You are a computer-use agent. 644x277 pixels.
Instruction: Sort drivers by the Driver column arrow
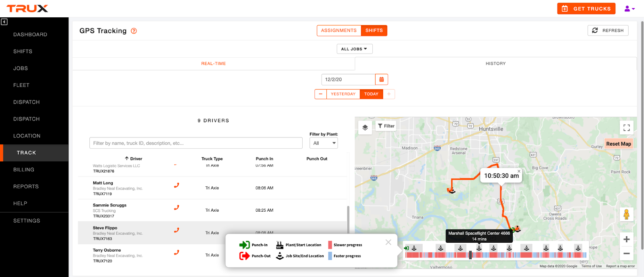click(127, 158)
